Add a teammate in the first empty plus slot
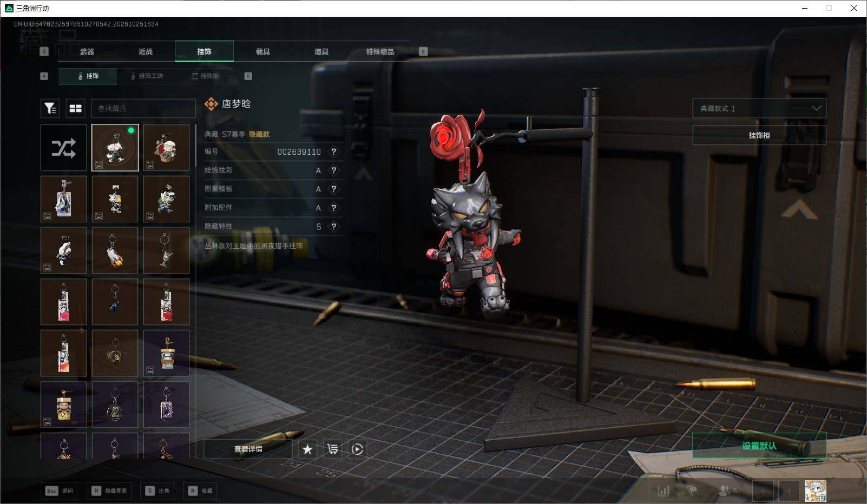867x504 pixels. tap(763, 491)
